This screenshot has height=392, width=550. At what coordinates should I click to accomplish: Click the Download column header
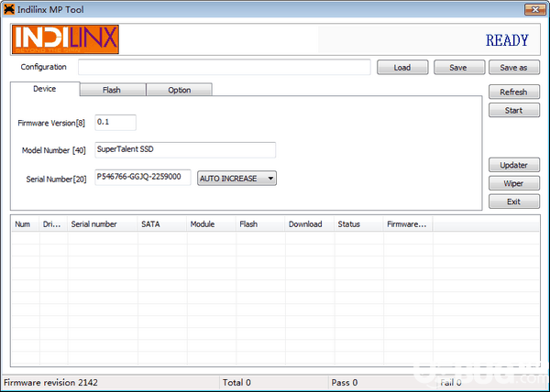[x=310, y=224]
